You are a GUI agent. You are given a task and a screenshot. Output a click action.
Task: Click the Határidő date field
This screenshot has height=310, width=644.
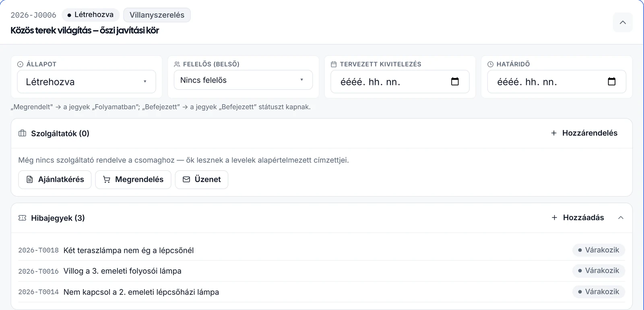click(556, 82)
